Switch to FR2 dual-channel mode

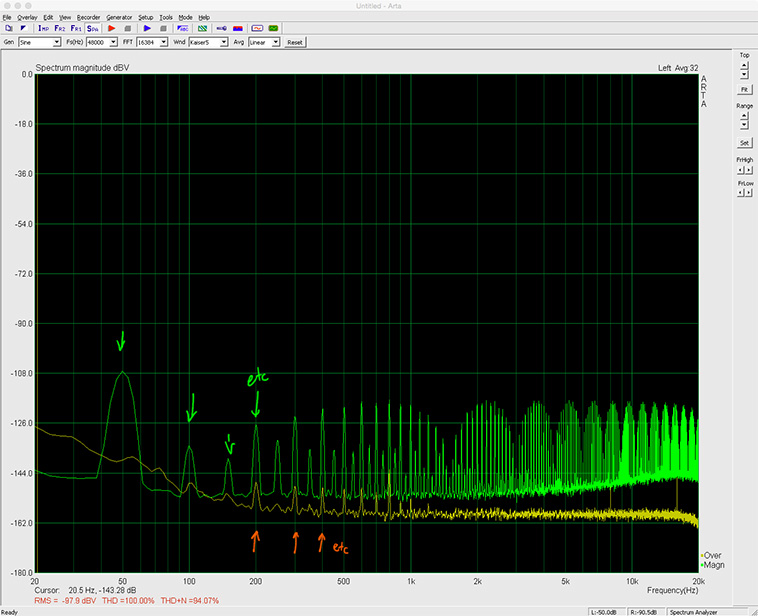(59, 29)
